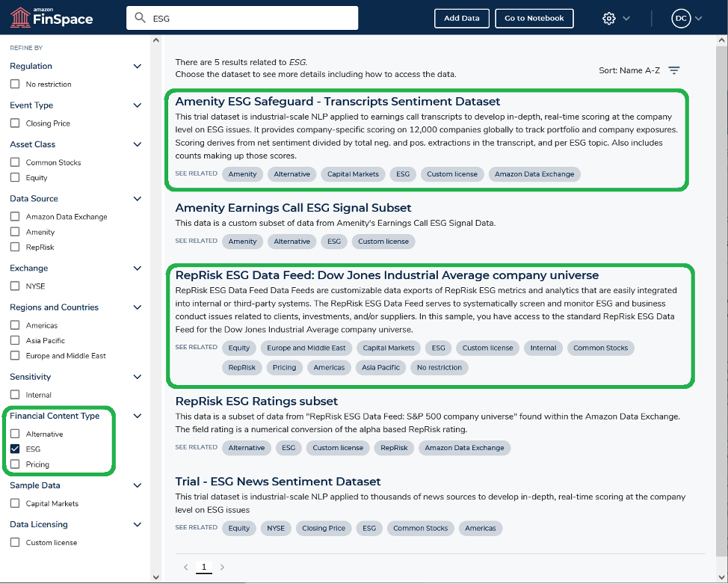The width and height of the screenshot is (728, 584).
Task: Click the chevron next to the gear icon
Action: (628, 17)
